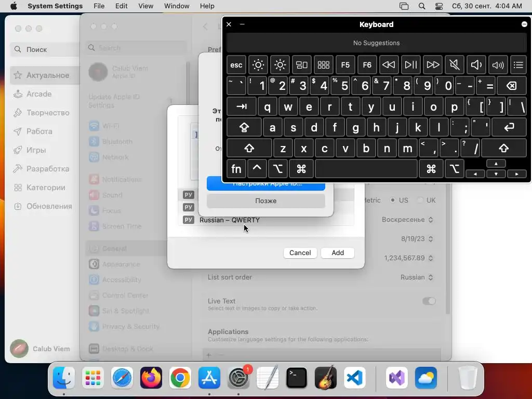Open Finder from the Dock
This screenshot has width=532, height=399.
(64, 378)
